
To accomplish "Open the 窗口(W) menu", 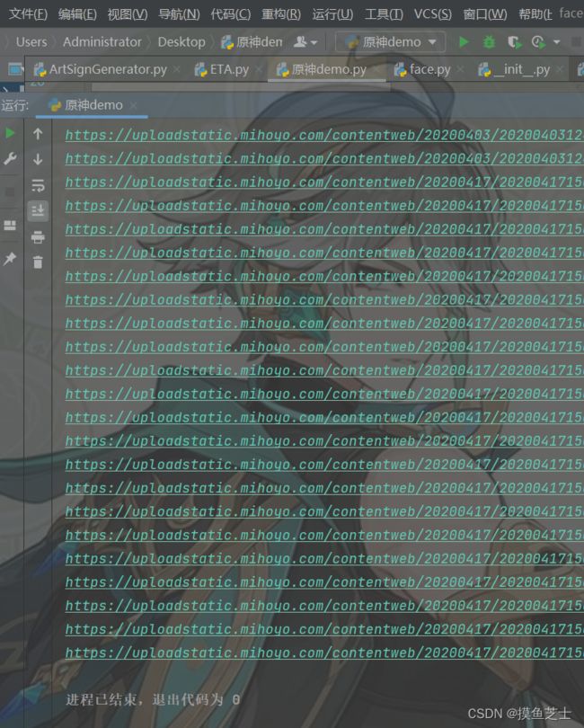I will click(485, 14).
